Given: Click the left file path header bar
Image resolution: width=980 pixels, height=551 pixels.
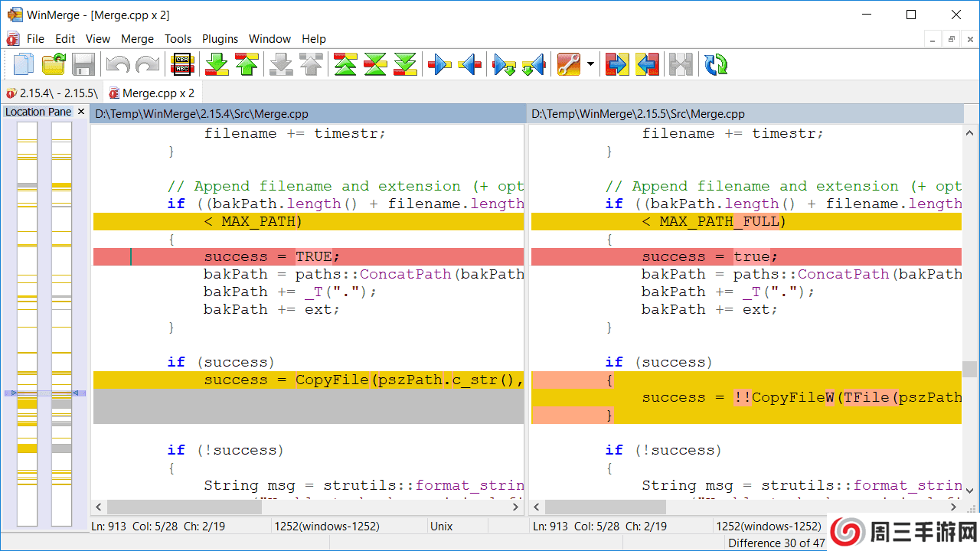Looking at the screenshot, I should 306,114.
